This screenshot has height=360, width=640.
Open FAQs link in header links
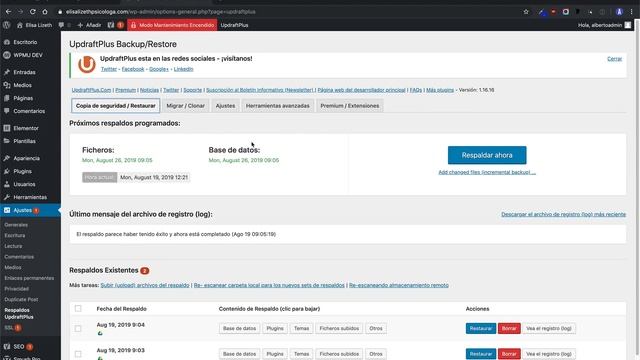[416, 90]
